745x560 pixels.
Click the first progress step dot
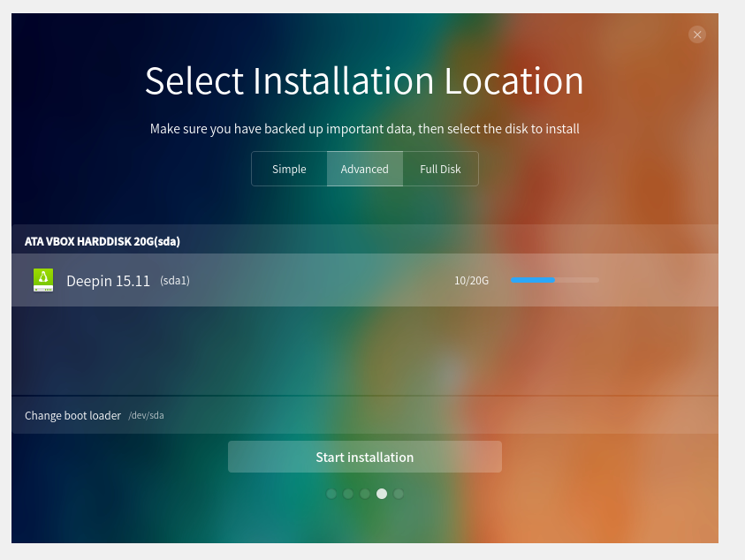click(x=331, y=494)
